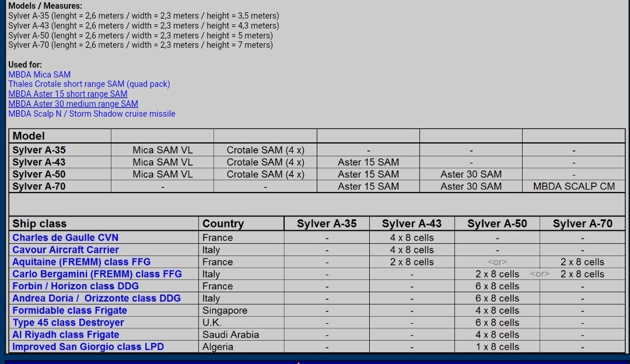
Task: Open Improved San Giorgio class LPD link
Action: [x=88, y=346]
